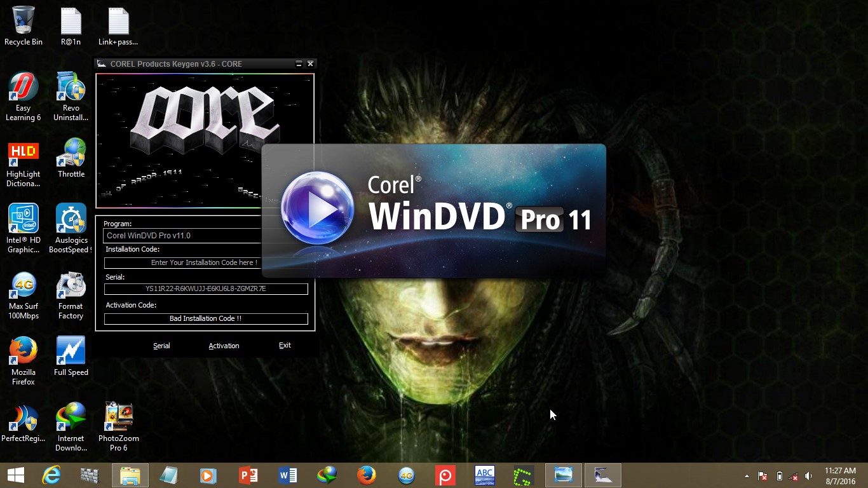Click the volume speaker in the system tray
This screenshot has width=868, height=488.
(x=808, y=475)
